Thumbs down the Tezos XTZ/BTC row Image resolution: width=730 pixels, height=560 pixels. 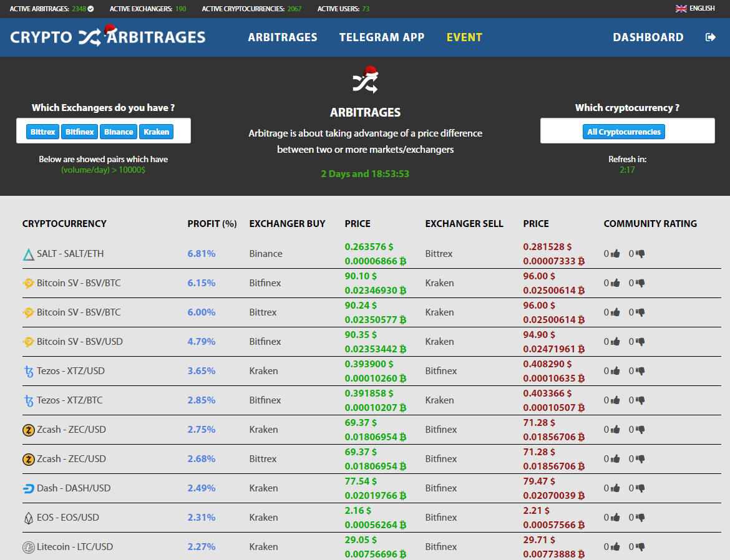click(641, 400)
